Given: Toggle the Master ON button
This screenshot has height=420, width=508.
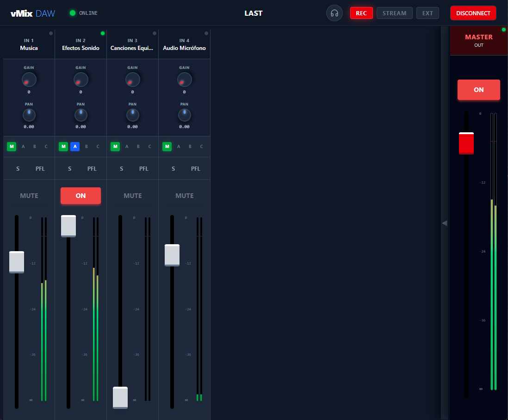Looking at the screenshot, I should [478, 90].
